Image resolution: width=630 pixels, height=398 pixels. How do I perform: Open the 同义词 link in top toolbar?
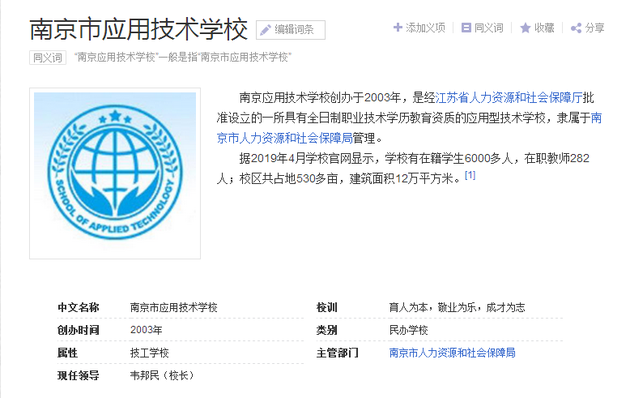[x=489, y=28]
